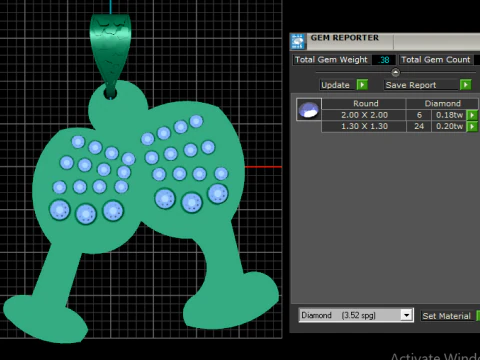Click the 0.20tw weight cell
The image size is (480, 360).
[x=449, y=126]
